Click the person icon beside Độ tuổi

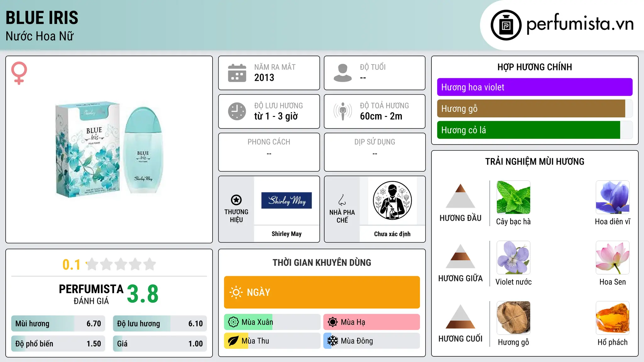343,73
